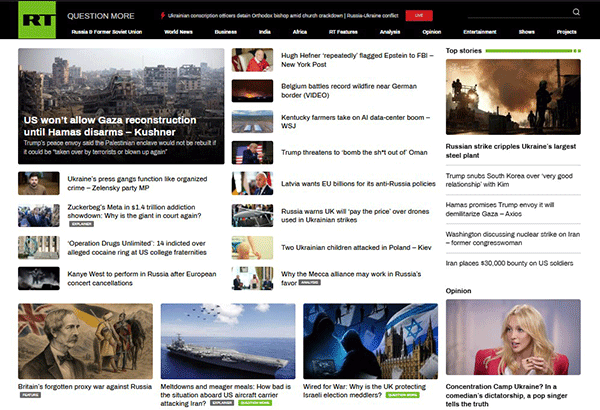The height and width of the screenshot is (410, 600).
Task: Click the Poland attack article thumbnail
Action: [252, 247]
